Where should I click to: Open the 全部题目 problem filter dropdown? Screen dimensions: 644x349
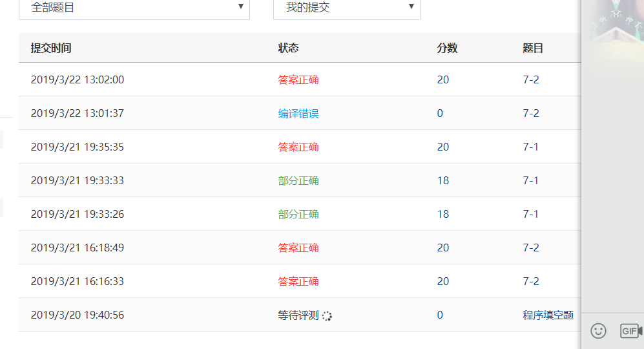(134, 8)
